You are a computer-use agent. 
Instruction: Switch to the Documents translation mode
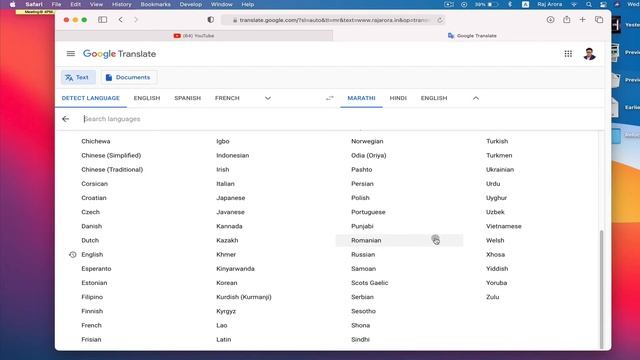(x=129, y=77)
